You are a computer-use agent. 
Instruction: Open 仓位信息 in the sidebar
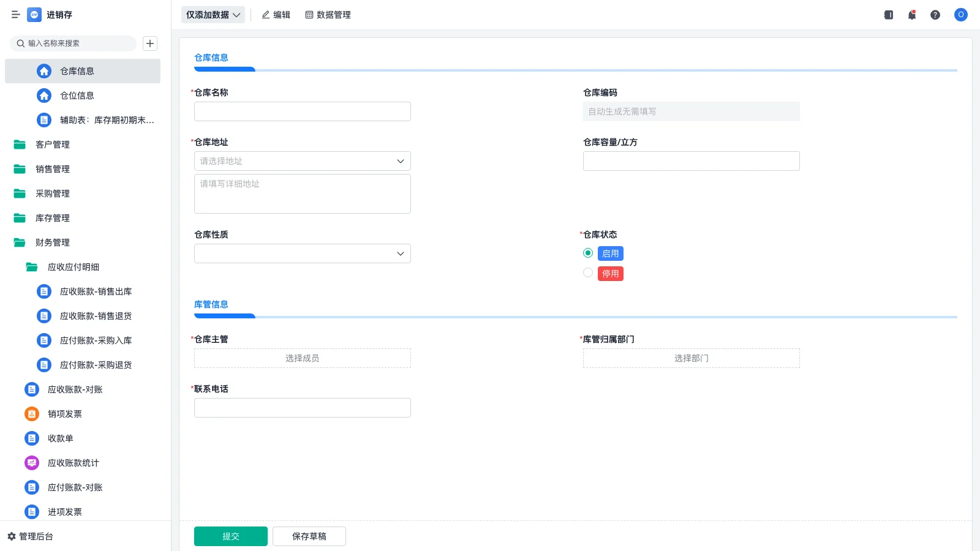tap(83, 96)
